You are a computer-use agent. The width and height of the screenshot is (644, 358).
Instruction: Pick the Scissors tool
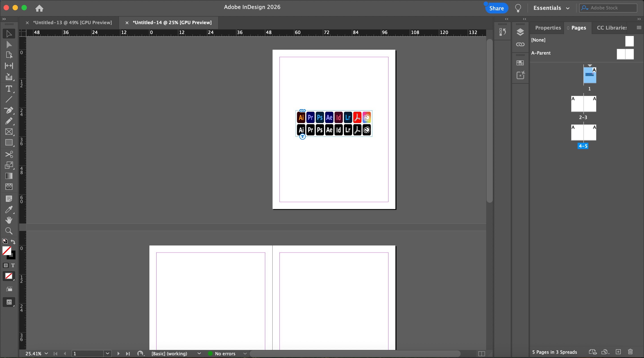click(x=9, y=154)
